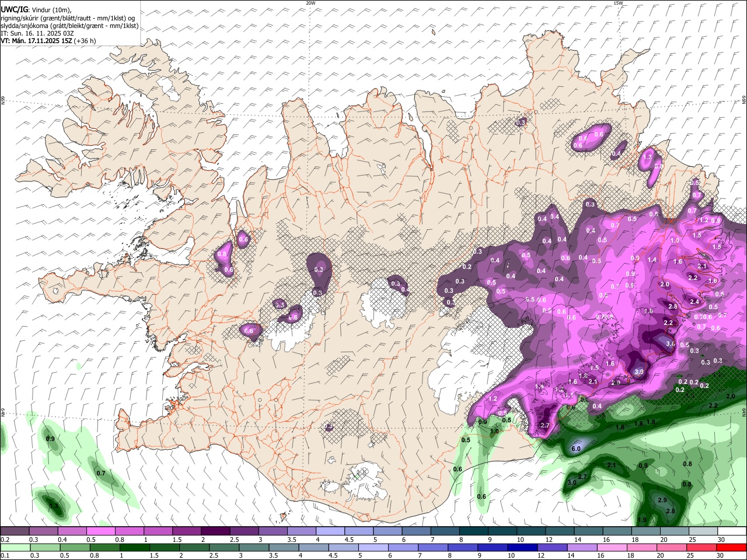Click the 'slydda/snjókoma (grátt/bleikt/grænt' header line
Image resolution: width=747 pixels, height=560 pixels.
(x=69, y=26)
